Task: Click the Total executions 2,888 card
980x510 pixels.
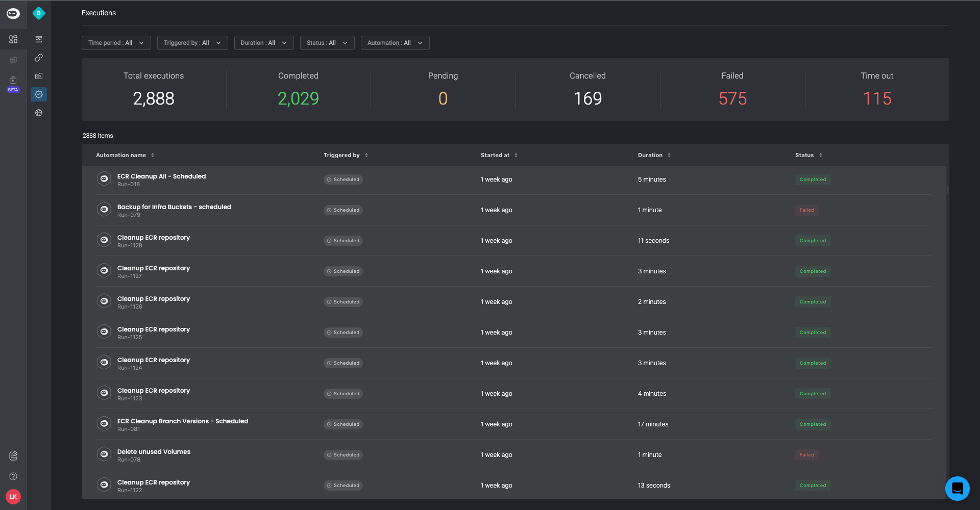Action: 154,89
